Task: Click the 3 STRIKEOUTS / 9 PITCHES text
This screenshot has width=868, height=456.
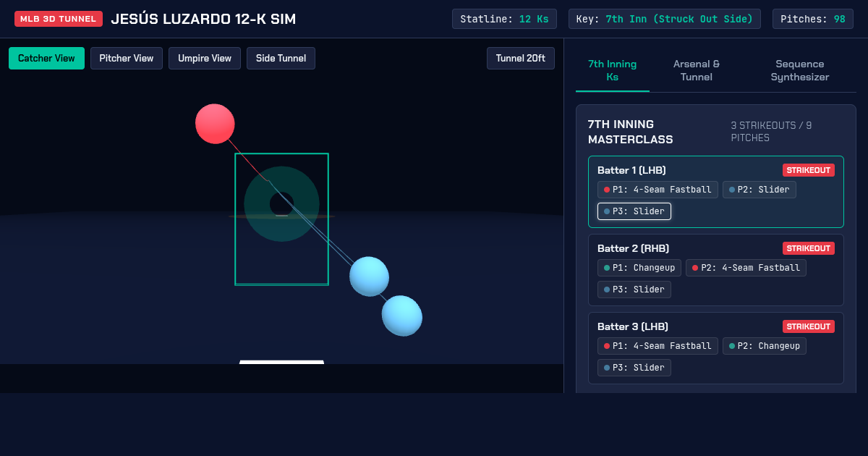Action: click(x=771, y=132)
